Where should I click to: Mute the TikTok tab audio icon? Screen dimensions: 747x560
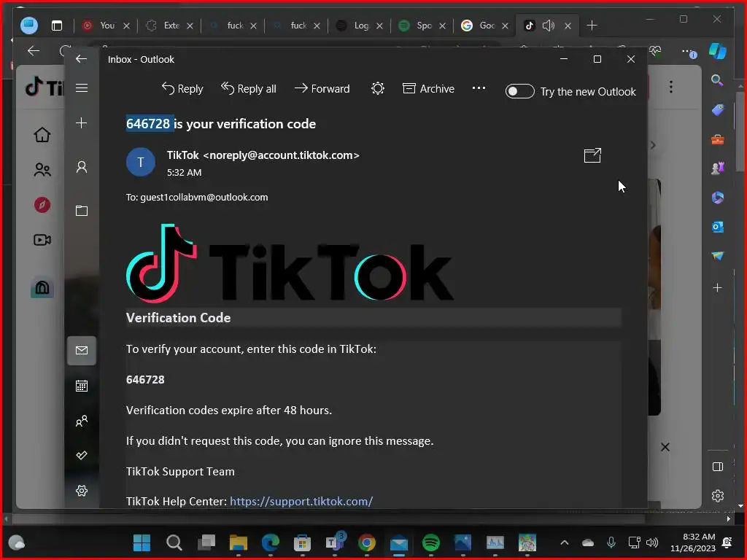click(x=549, y=26)
